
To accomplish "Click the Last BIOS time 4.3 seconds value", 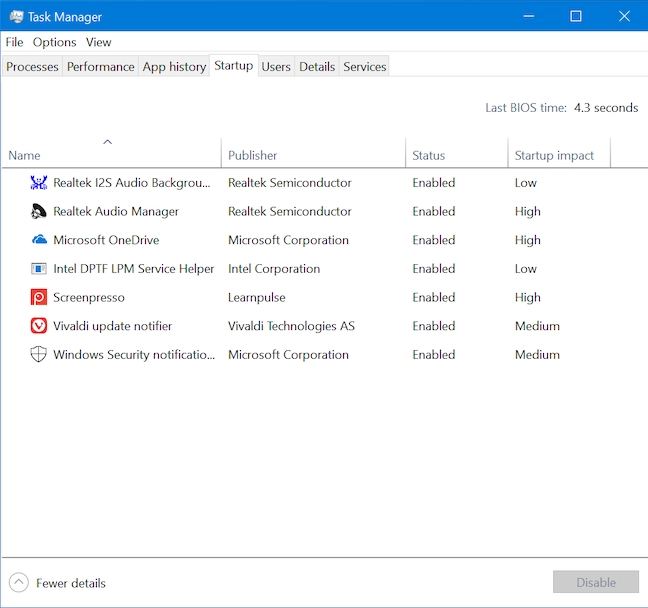I will 606,108.
